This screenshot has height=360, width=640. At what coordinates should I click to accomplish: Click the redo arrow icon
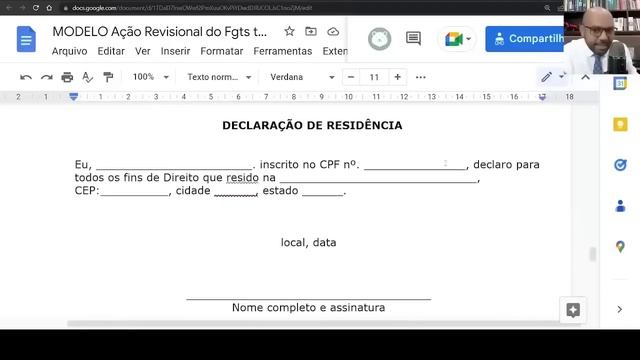[47, 77]
